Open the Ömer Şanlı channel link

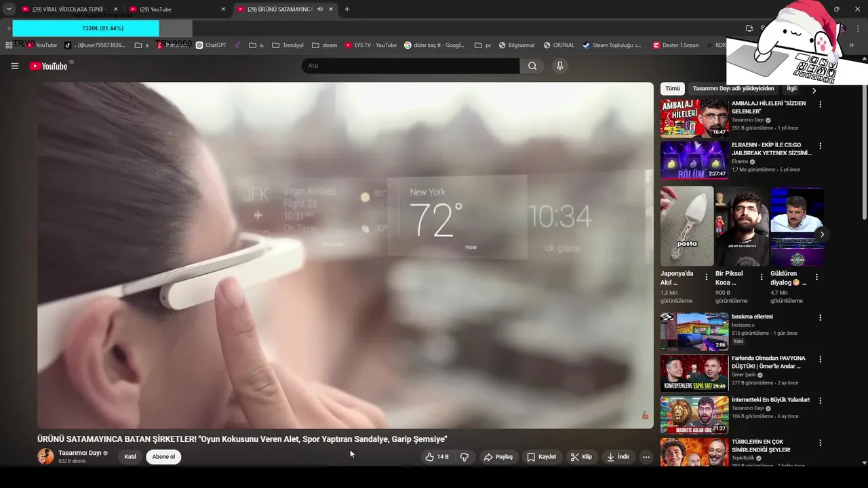tap(744, 375)
